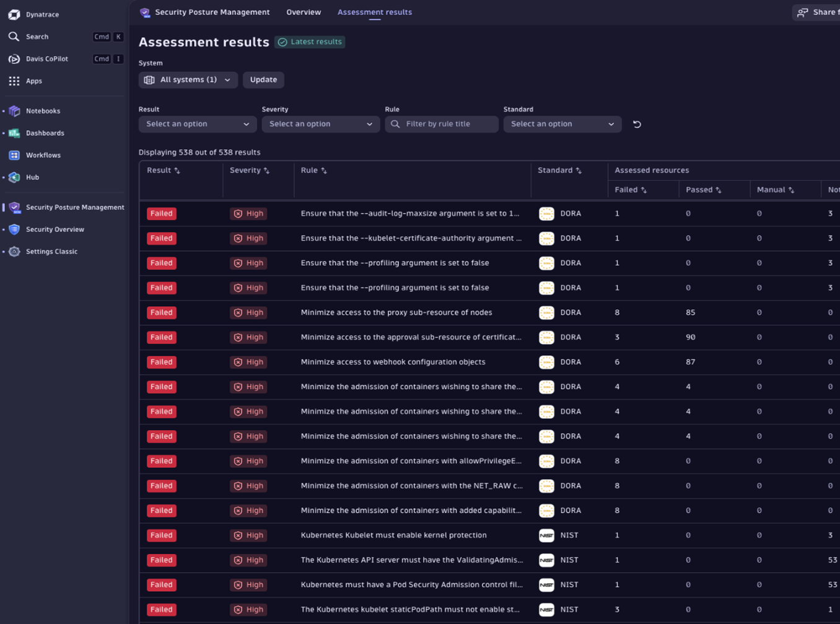Open the Standard filter dropdown
The image size is (840, 624).
click(x=561, y=124)
